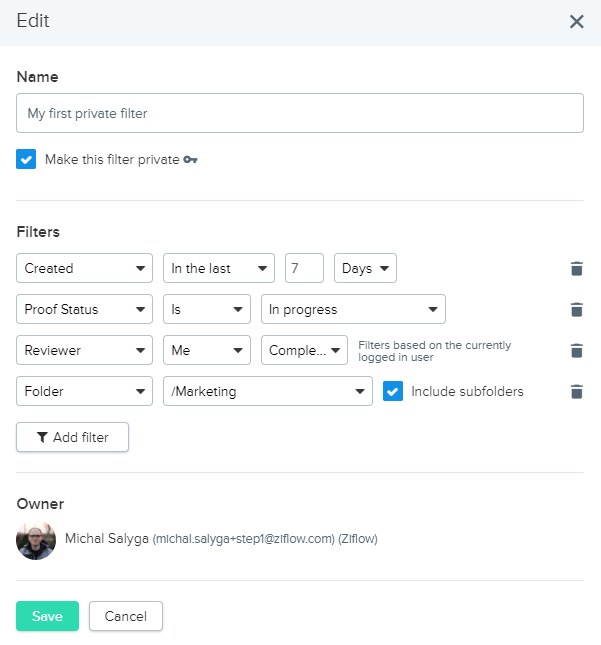Click the Add filter button
The image size is (601, 645).
coord(73,437)
